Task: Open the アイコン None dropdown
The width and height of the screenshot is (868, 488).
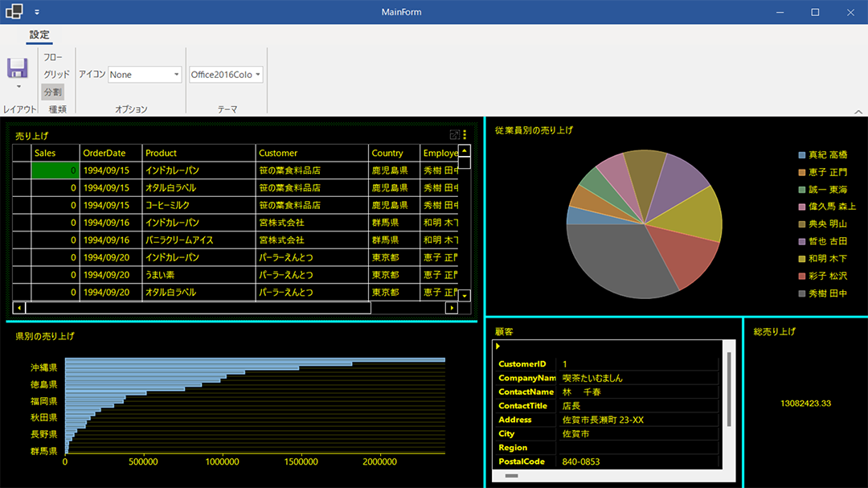Action: pos(145,74)
